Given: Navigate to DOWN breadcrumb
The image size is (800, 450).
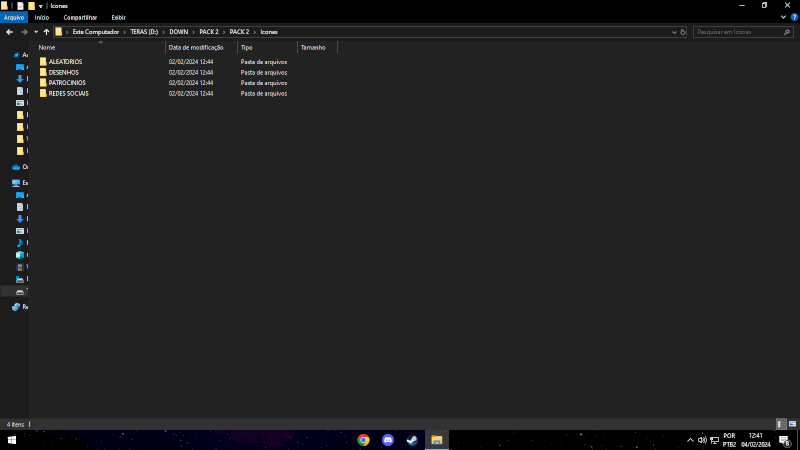Looking at the screenshot, I should point(179,32).
